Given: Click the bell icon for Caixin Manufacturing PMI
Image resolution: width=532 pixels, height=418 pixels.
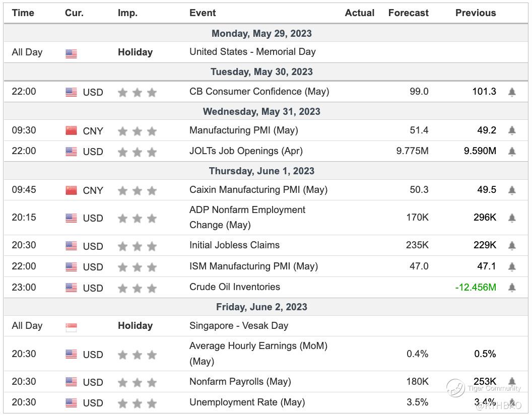Looking at the screenshot, I should pos(512,190).
